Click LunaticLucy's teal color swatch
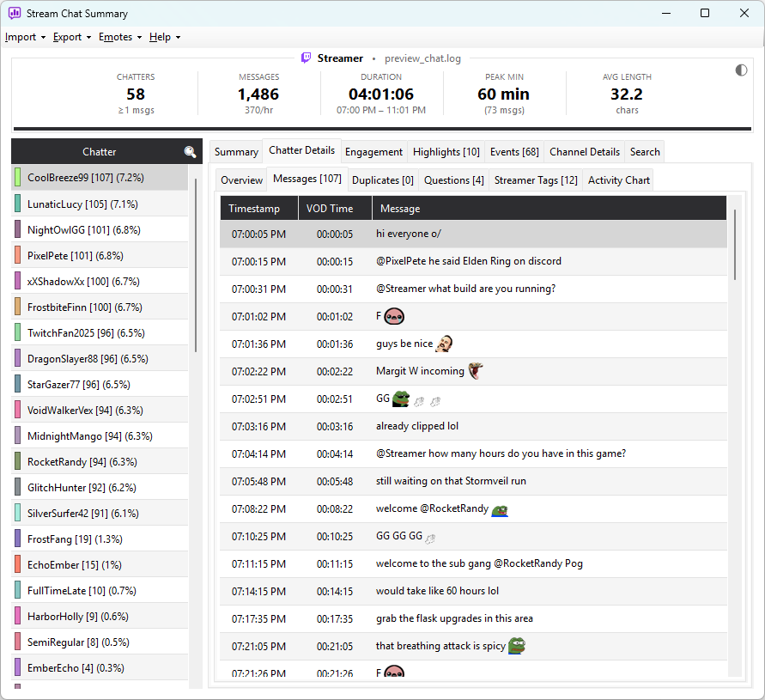The width and height of the screenshot is (765, 700). tap(17, 204)
